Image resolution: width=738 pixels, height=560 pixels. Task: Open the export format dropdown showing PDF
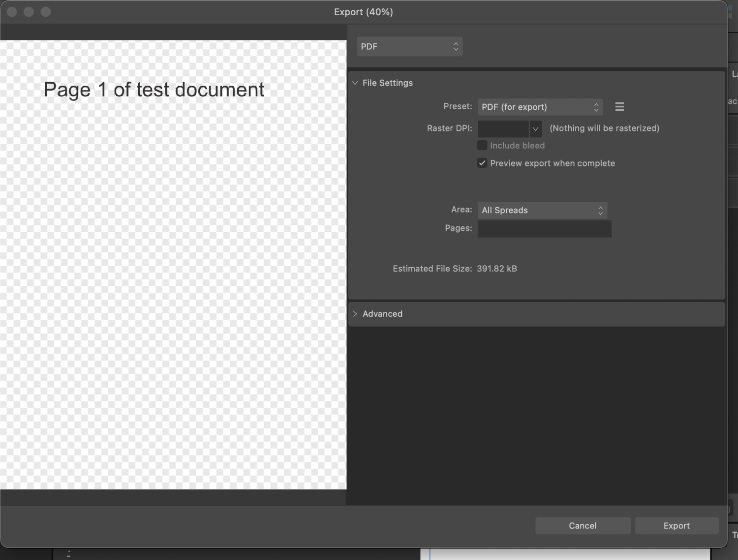(410, 46)
